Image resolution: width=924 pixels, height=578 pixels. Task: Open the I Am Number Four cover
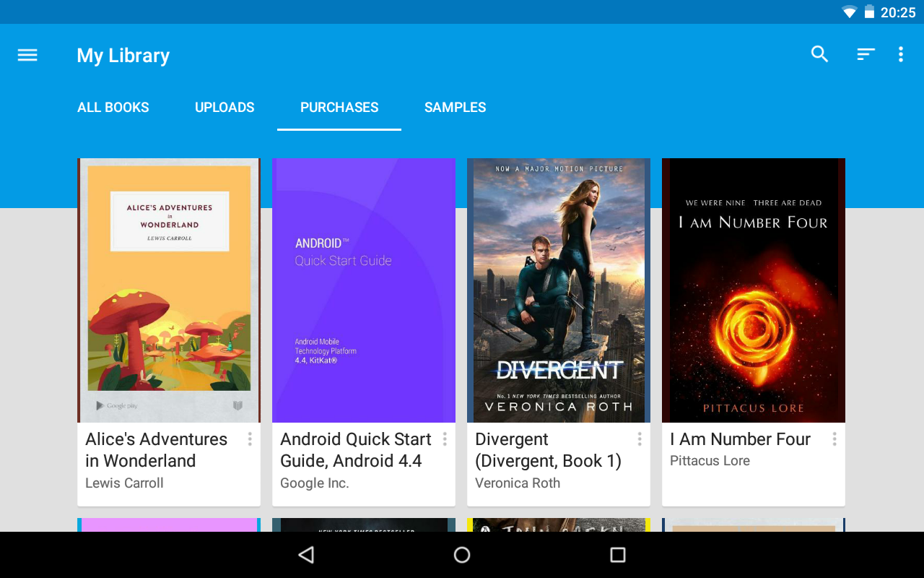point(754,290)
